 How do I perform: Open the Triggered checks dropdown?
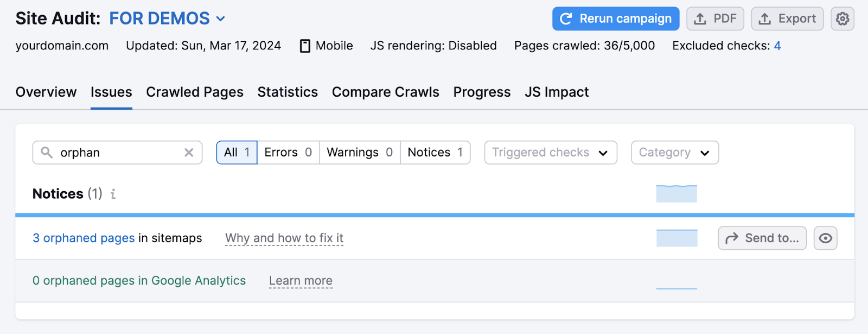tap(550, 153)
